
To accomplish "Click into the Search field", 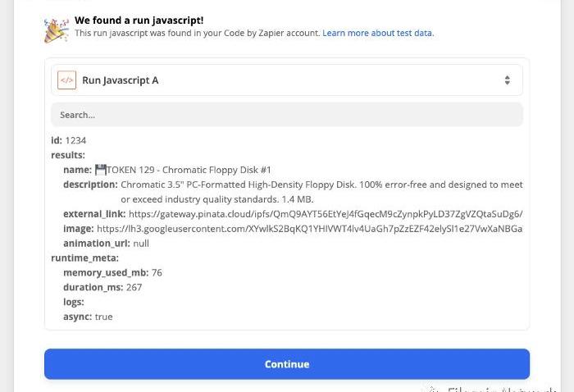I will tap(286, 115).
